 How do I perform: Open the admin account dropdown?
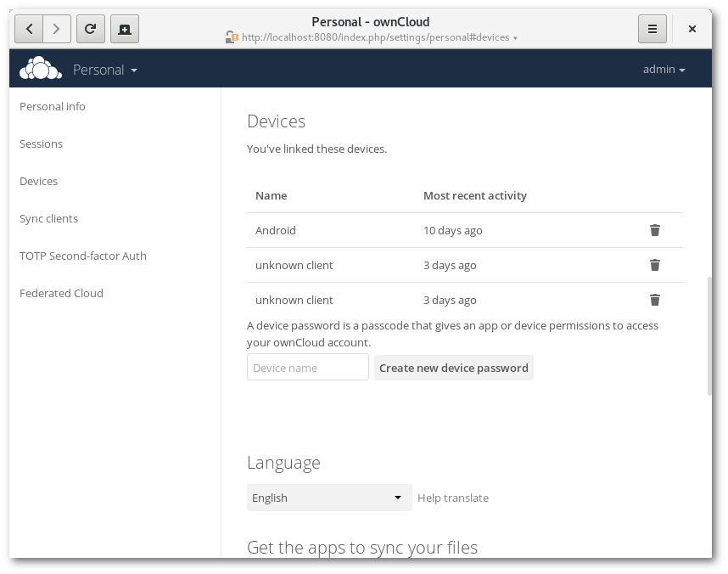click(x=664, y=69)
